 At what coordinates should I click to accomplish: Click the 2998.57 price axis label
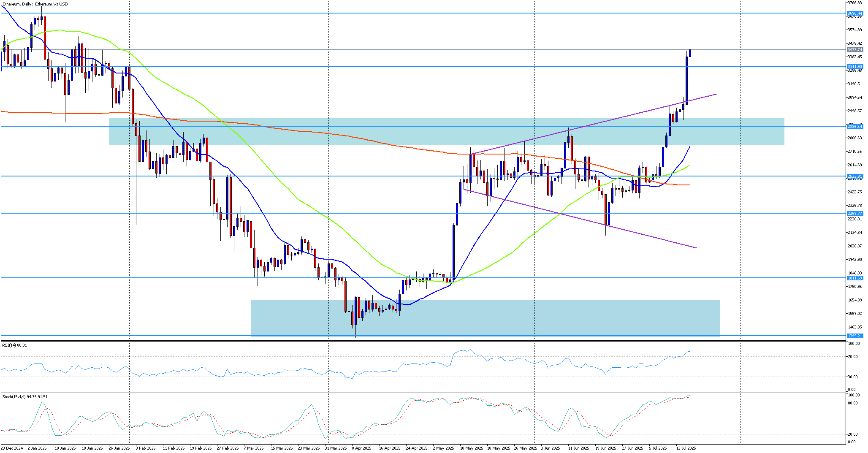pos(855,111)
